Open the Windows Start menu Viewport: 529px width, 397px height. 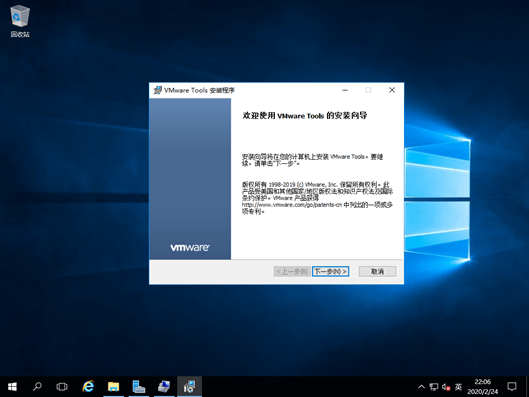[12, 387]
